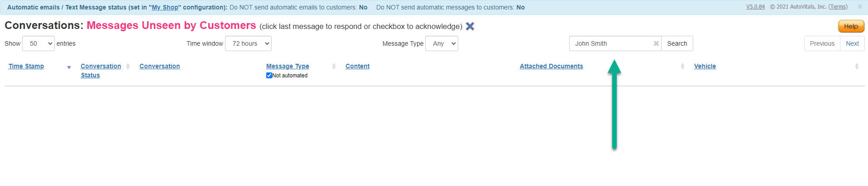
Task: Close the Messages Unseen by Customers view
Action: coord(470,26)
